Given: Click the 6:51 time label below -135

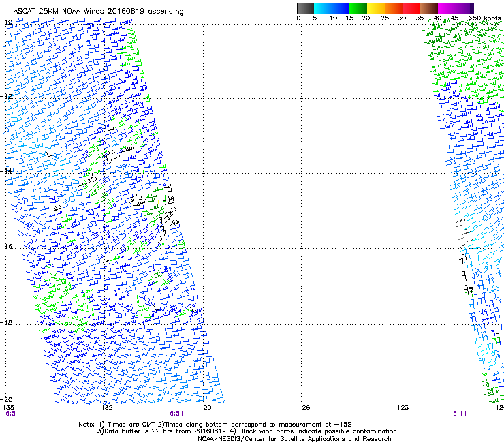Looking at the screenshot, I should pos(12,414).
